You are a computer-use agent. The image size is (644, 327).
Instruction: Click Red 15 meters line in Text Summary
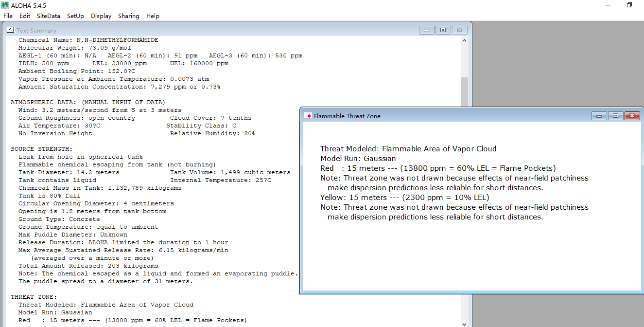click(133, 320)
